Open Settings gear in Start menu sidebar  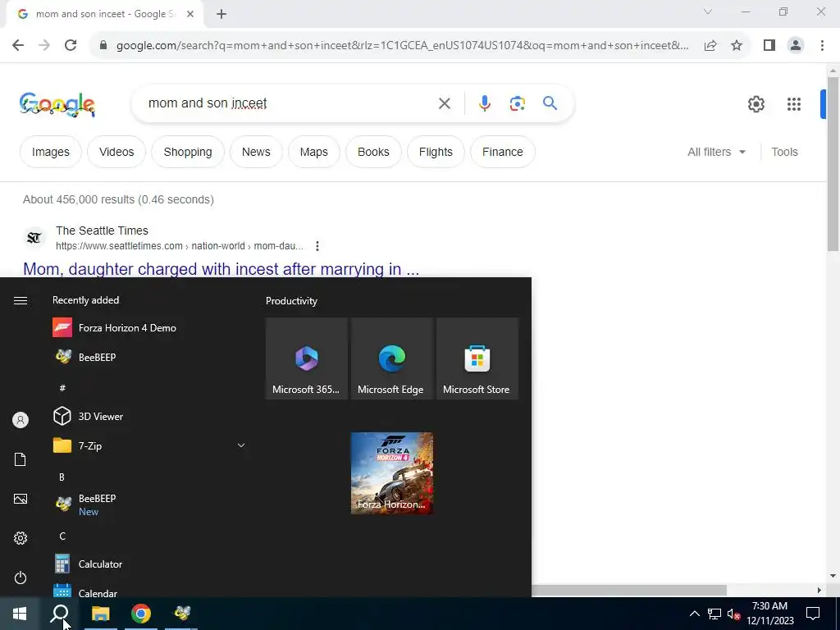pyautogui.click(x=21, y=538)
